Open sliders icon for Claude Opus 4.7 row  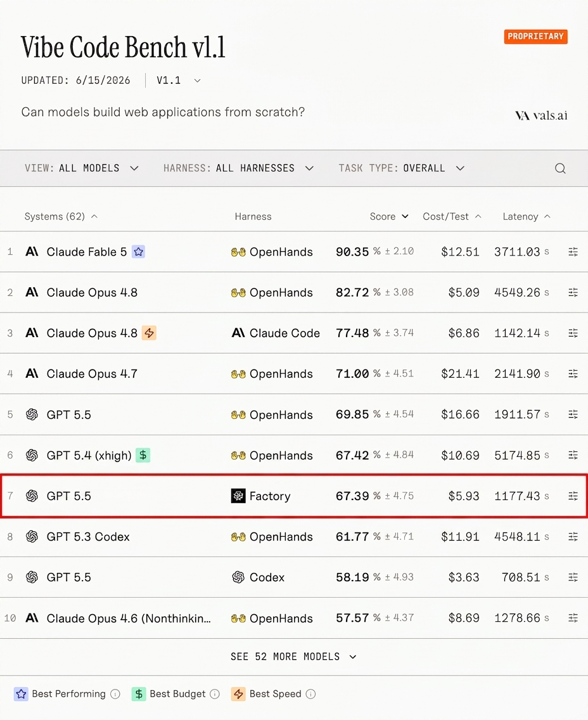coord(573,374)
